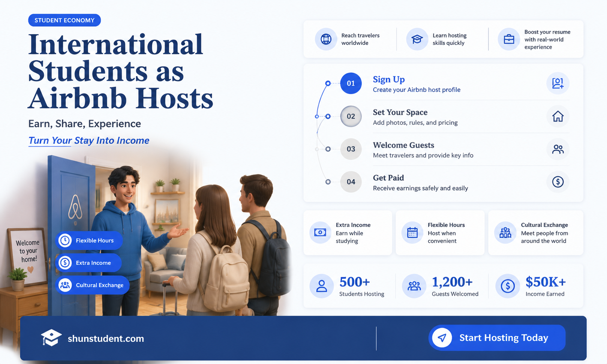This screenshot has width=607, height=364.
Task: Click 'Boost your resume with real-world experience' text
Action: tap(547, 39)
